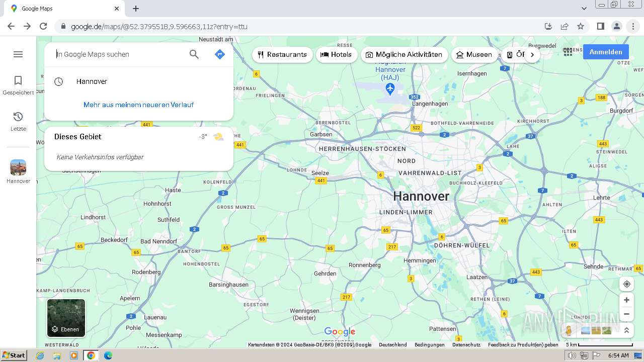The height and width of the screenshot is (362, 644).
Task: Click the partially visible ÖPNV transit chip
Action: tap(514, 55)
